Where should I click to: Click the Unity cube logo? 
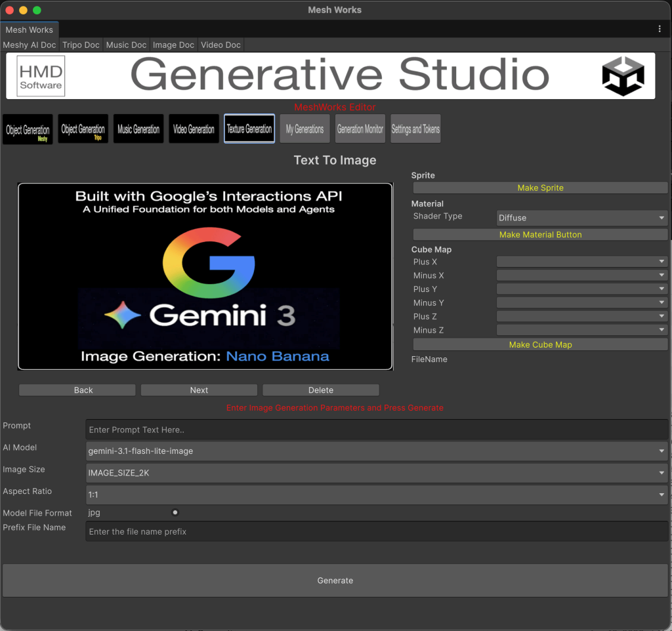(x=623, y=76)
